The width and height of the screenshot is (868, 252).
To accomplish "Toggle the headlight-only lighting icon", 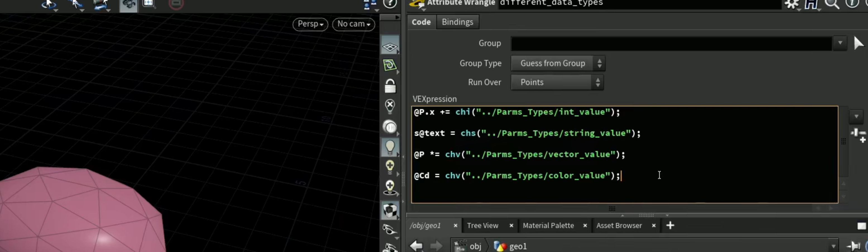I will (390, 127).
